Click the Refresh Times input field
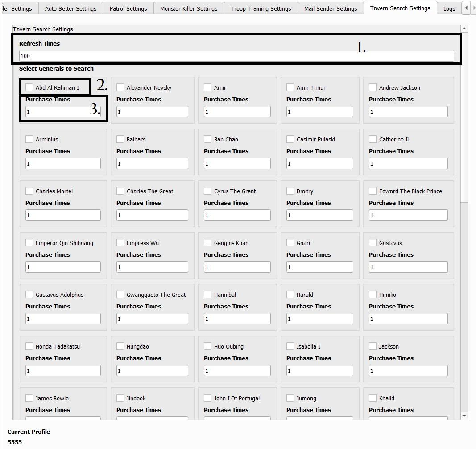476x449 pixels. tap(236, 56)
